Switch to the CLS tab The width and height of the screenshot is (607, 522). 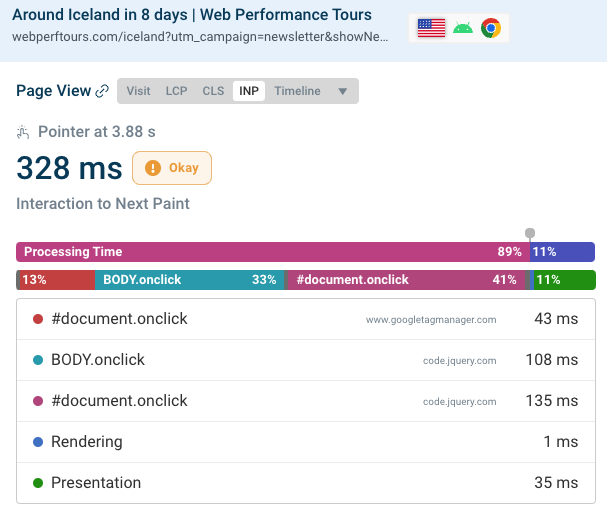[213, 91]
